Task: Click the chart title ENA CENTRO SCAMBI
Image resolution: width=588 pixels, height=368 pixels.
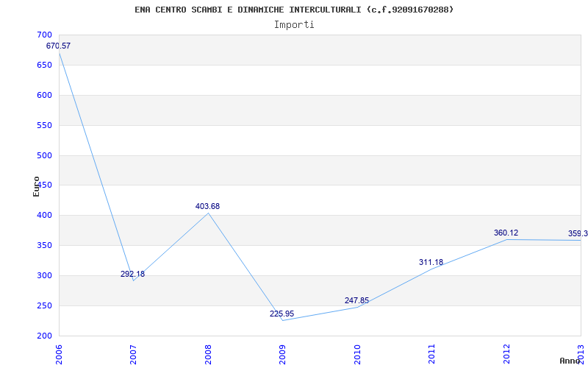Action: (294, 10)
